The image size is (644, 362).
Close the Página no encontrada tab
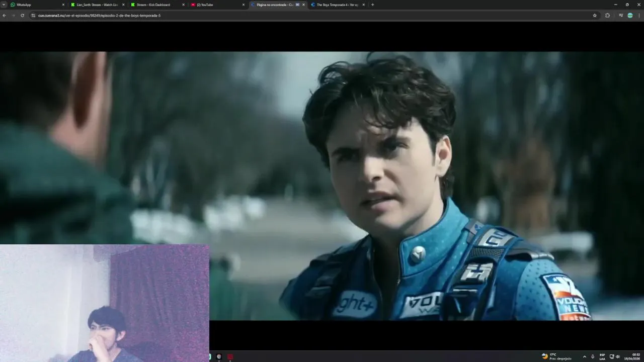303,5
